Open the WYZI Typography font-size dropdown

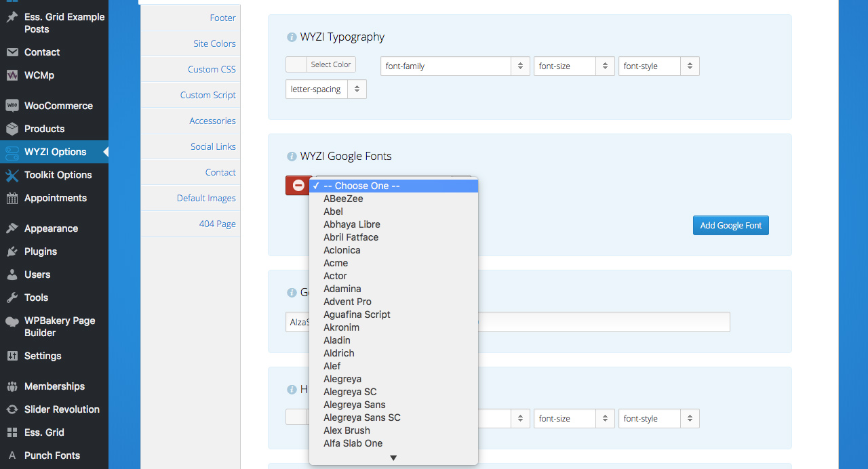574,66
